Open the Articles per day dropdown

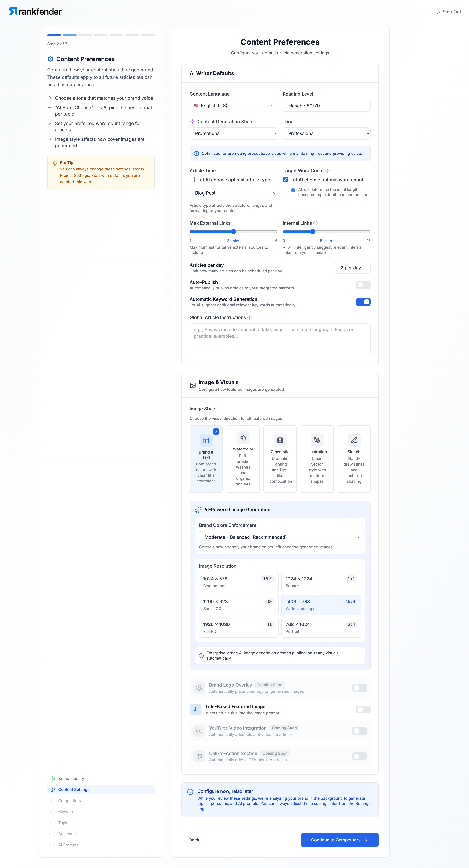(x=353, y=268)
